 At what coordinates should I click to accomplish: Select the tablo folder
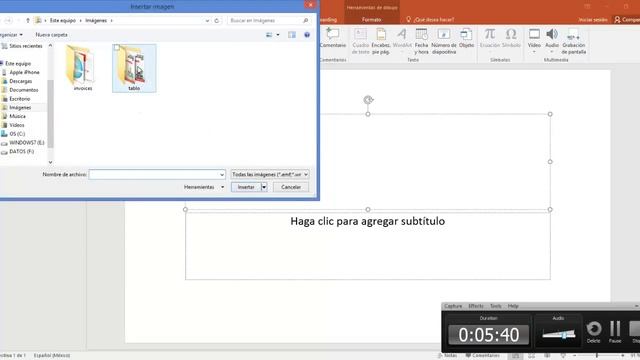coord(134,68)
